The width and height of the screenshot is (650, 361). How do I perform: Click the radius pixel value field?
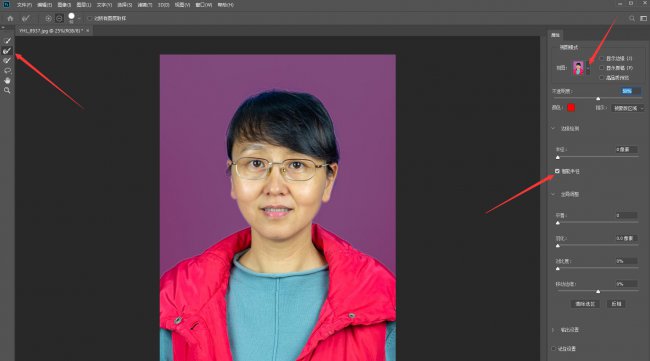(x=626, y=149)
